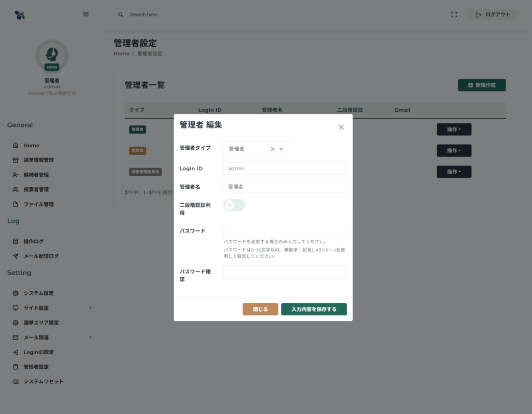Click the 新規作成 button
The width and height of the screenshot is (532, 414).
point(482,85)
